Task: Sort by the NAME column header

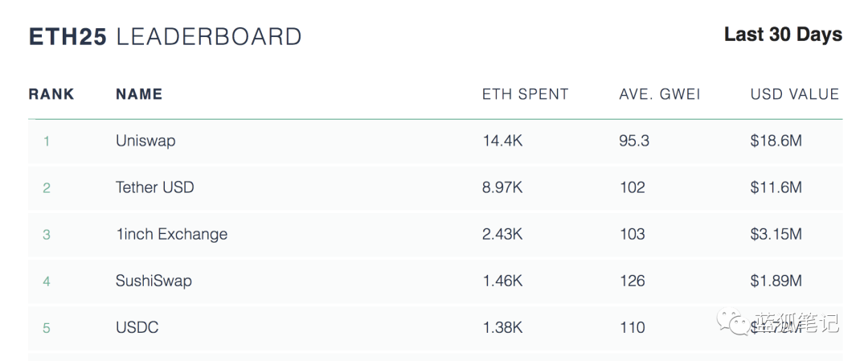Action: (x=139, y=94)
